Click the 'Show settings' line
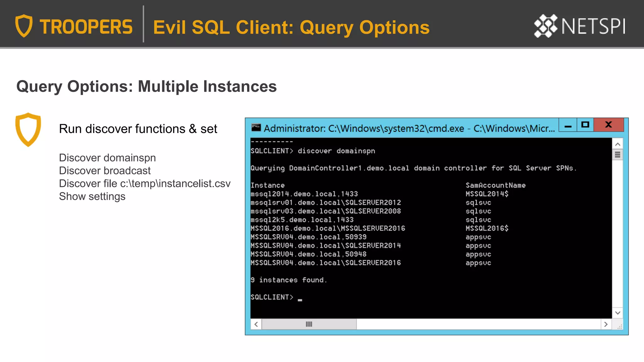The height and width of the screenshot is (362, 644). [x=92, y=197]
